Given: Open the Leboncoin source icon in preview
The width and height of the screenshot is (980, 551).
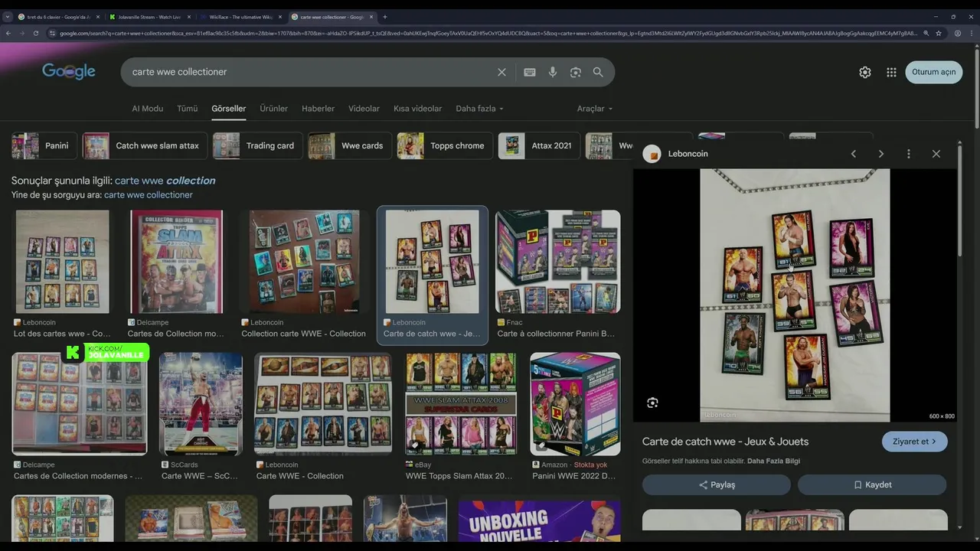Looking at the screenshot, I should pos(652,154).
